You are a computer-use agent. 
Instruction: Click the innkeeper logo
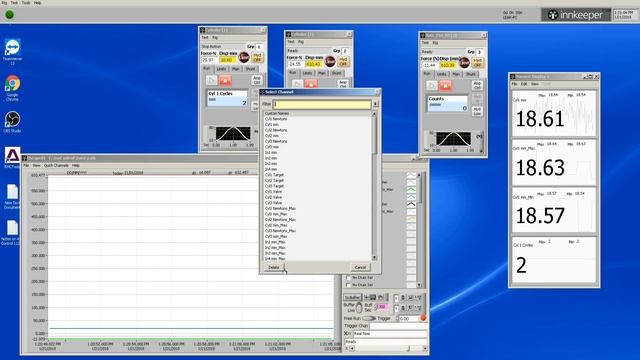576,15
